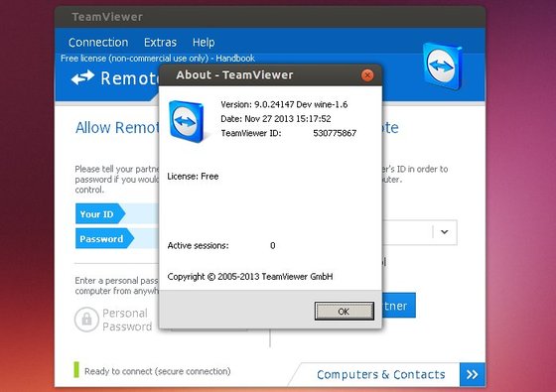Click OK in the About dialog
Screen dimensions: 556x392
click(344, 312)
